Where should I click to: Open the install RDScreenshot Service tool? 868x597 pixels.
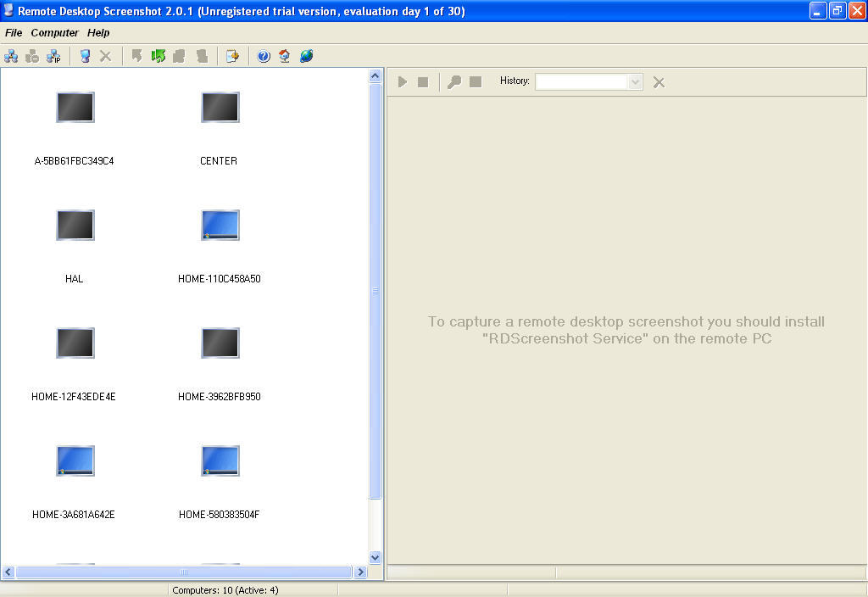(233, 56)
